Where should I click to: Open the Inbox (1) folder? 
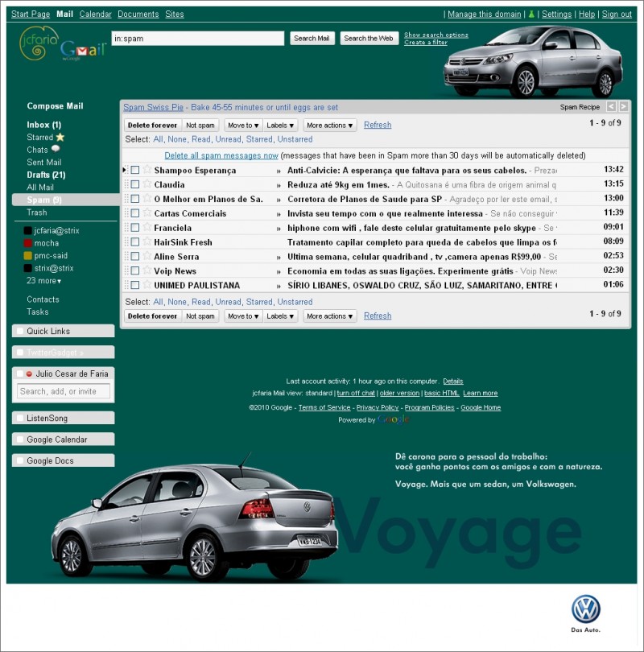click(x=43, y=125)
